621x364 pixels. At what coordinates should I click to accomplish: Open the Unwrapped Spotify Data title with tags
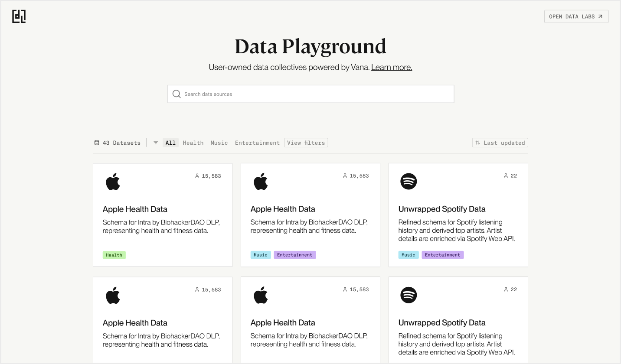[442, 209]
